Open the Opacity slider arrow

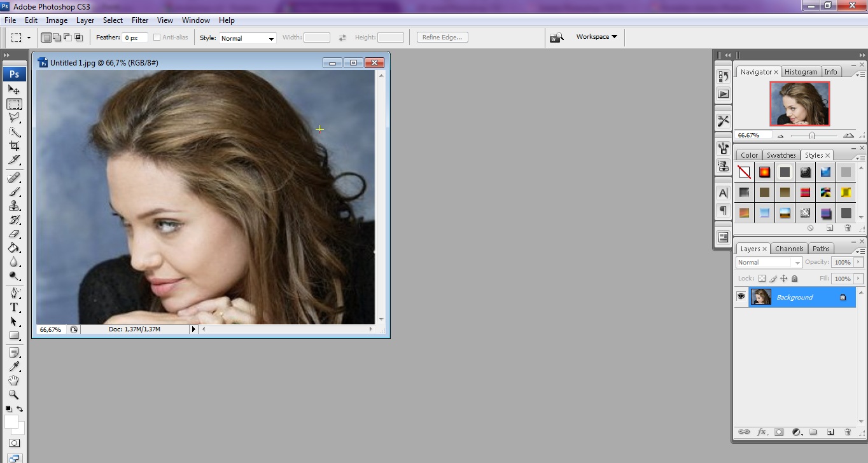click(858, 262)
